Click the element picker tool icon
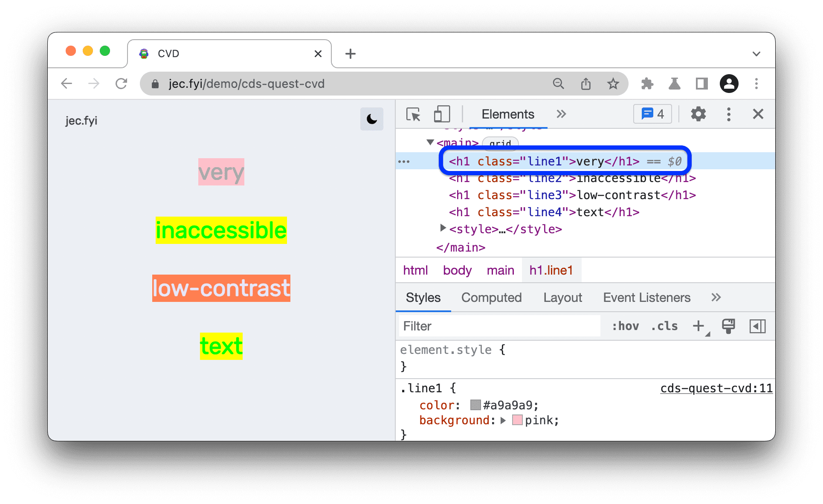 coord(411,115)
